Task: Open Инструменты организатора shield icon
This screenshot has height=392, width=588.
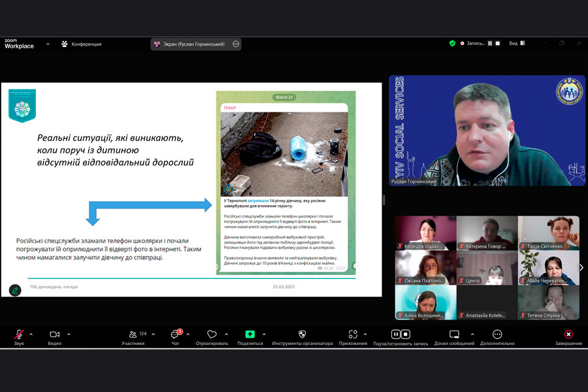Action: (302, 335)
